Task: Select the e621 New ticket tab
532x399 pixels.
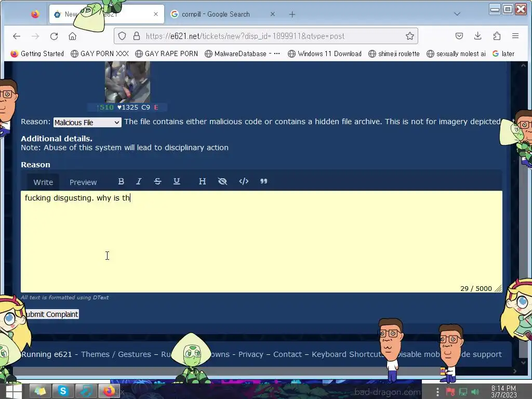Action: coord(107,14)
